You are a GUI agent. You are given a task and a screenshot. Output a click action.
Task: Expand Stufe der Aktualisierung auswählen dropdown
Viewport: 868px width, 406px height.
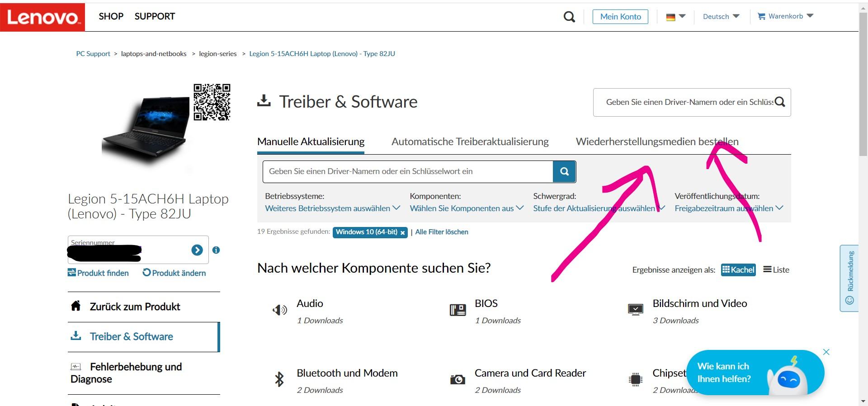[x=599, y=208]
